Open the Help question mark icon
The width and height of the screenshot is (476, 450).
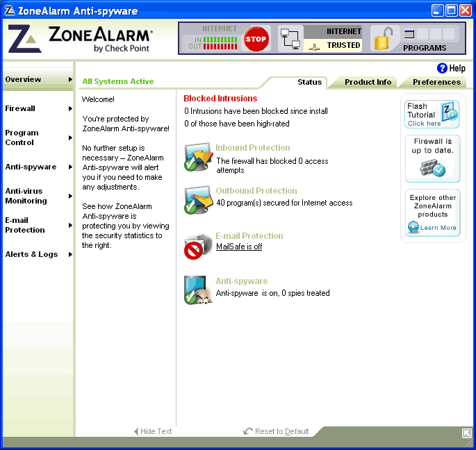coord(442,68)
